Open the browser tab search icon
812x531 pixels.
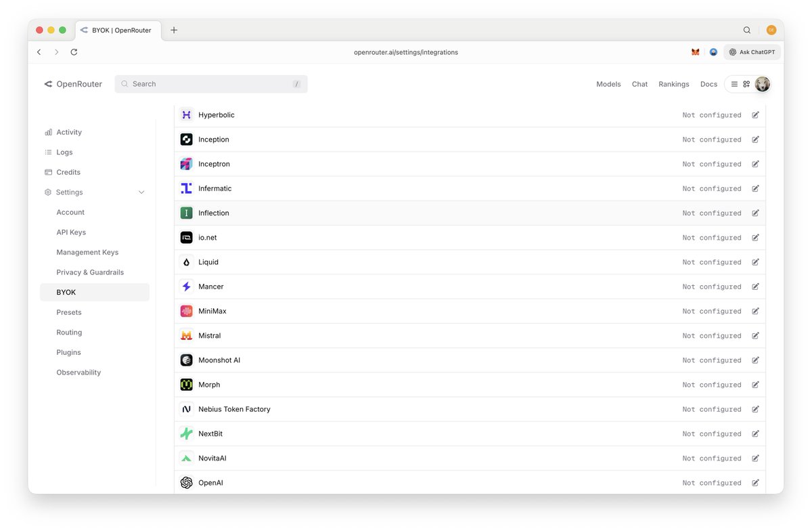pyautogui.click(x=747, y=30)
